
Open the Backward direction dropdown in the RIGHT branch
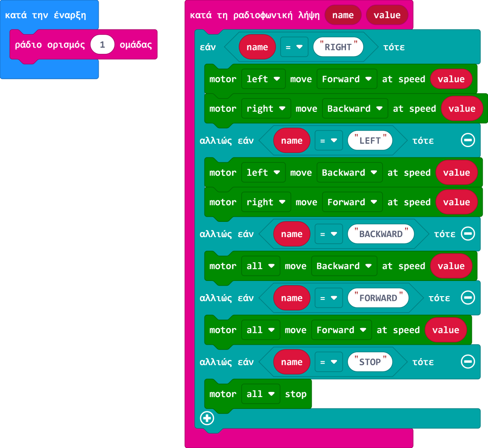point(355,109)
